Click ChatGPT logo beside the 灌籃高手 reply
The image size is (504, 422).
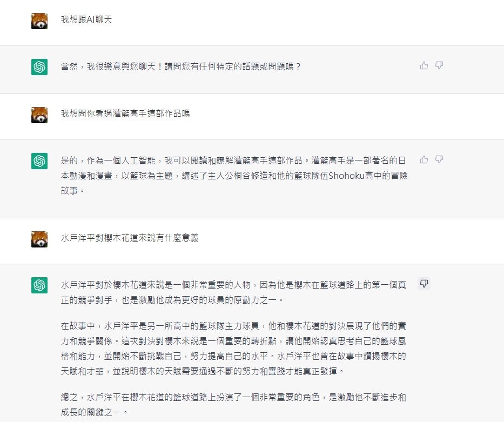click(x=39, y=160)
